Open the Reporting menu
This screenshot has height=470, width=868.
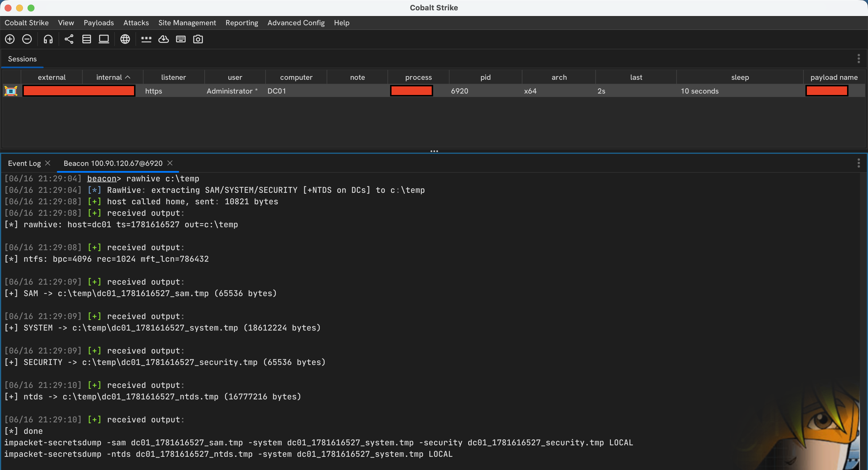click(x=242, y=23)
